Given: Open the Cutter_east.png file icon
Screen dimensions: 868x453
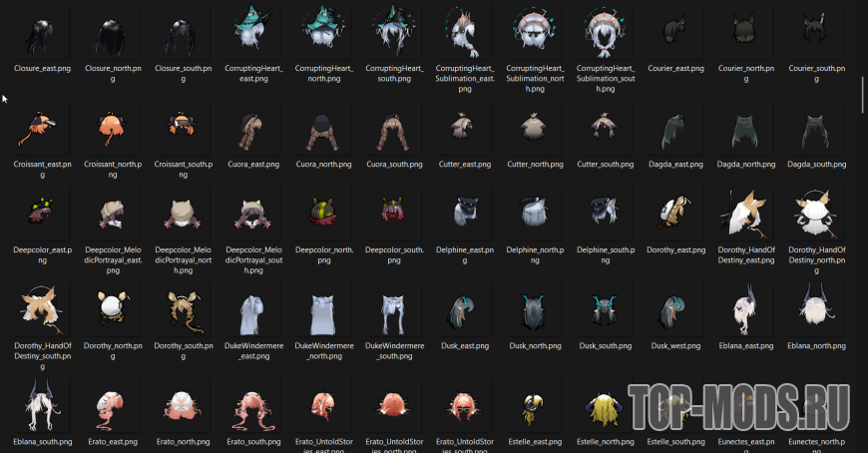Looking at the screenshot, I should pos(463,129).
